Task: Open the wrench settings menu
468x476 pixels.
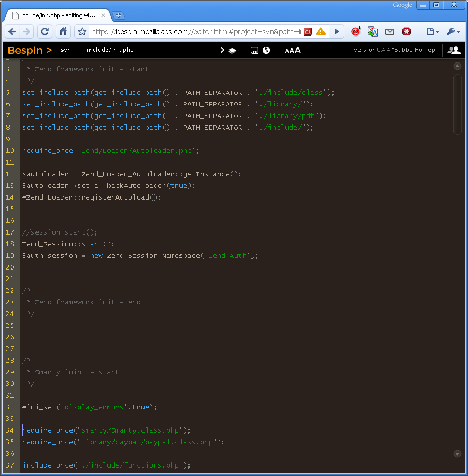Action: pos(453,32)
